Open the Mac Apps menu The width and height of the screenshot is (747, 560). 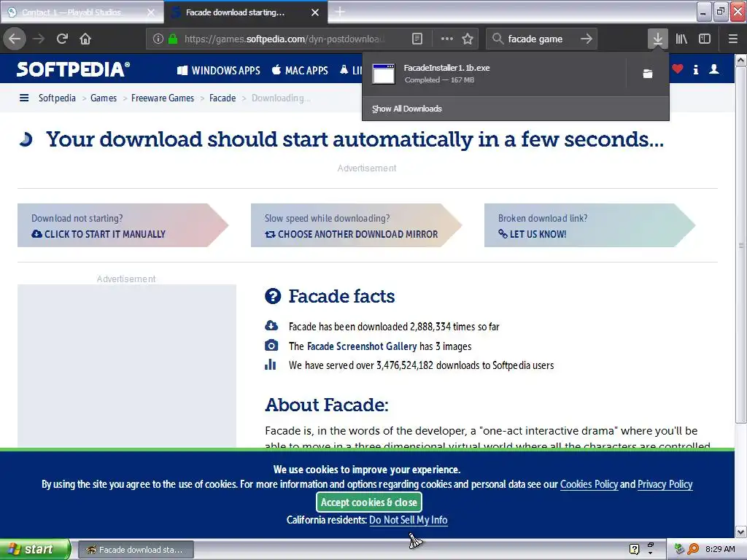pos(300,71)
